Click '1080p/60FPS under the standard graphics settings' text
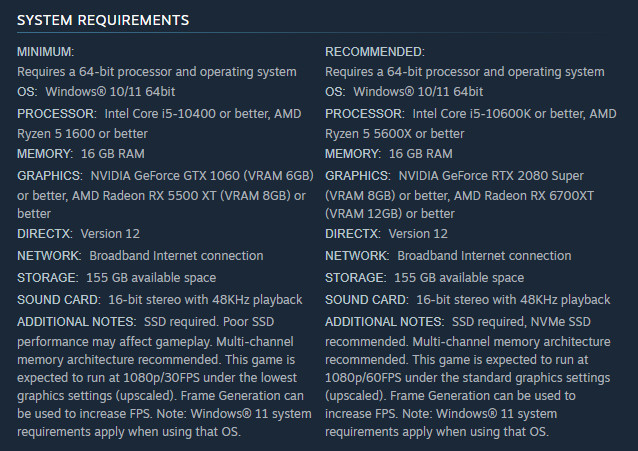The width and height of the screenshot is (638, 451). pyautogui.click(x=468, y=377)
